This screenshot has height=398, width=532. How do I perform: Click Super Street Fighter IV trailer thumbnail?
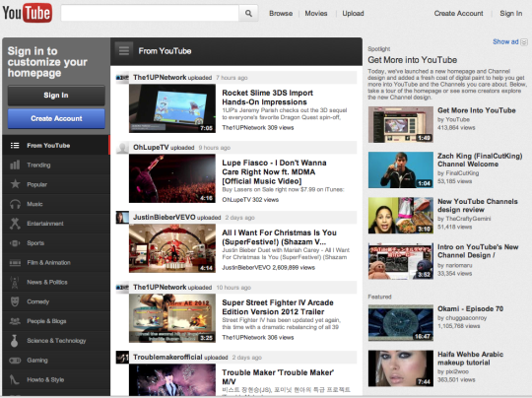172,318
